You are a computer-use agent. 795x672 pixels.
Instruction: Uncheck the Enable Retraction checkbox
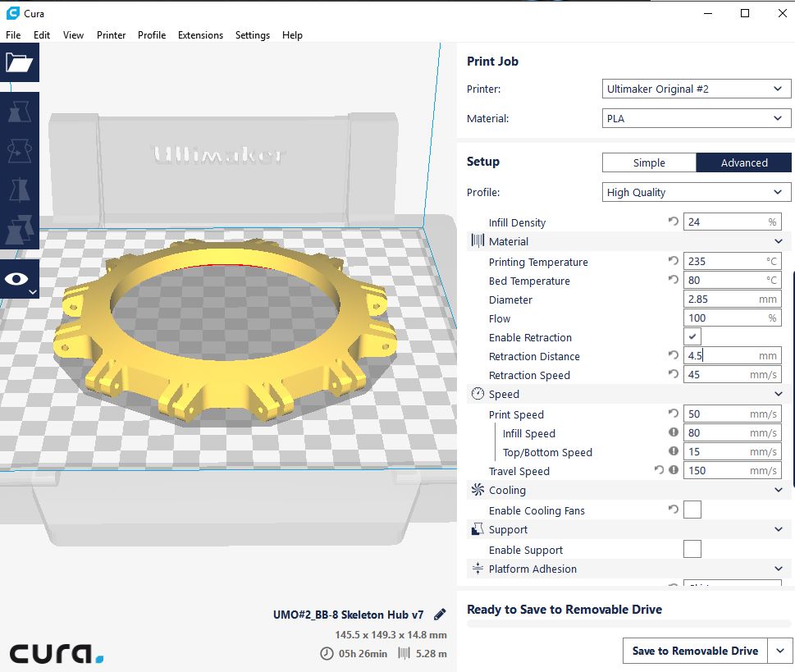pos(692,337)
